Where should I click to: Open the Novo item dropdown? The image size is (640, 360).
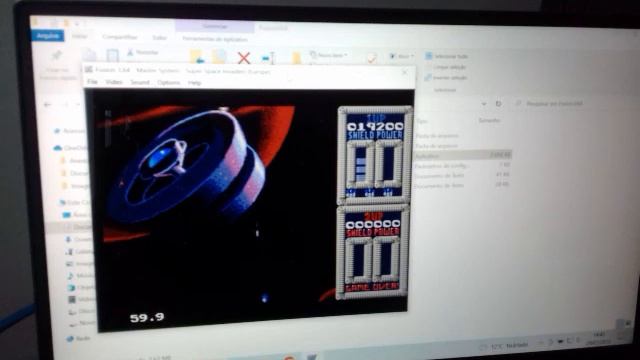pos(329,55)
